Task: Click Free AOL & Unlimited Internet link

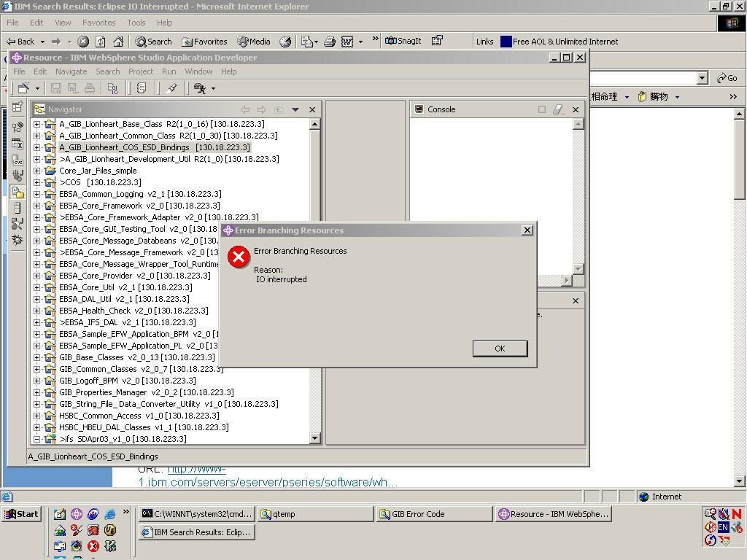Action: [560, 42]
